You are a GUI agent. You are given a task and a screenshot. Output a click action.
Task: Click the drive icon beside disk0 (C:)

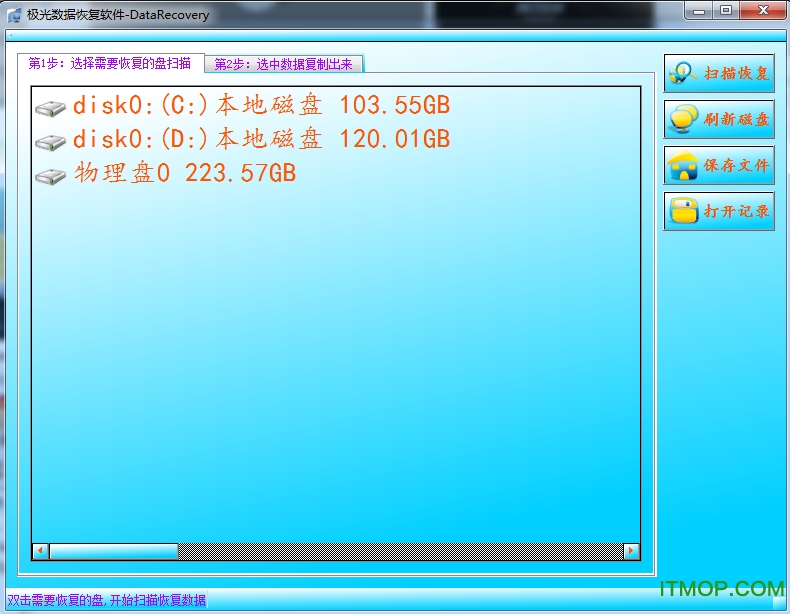coord(50,108)
